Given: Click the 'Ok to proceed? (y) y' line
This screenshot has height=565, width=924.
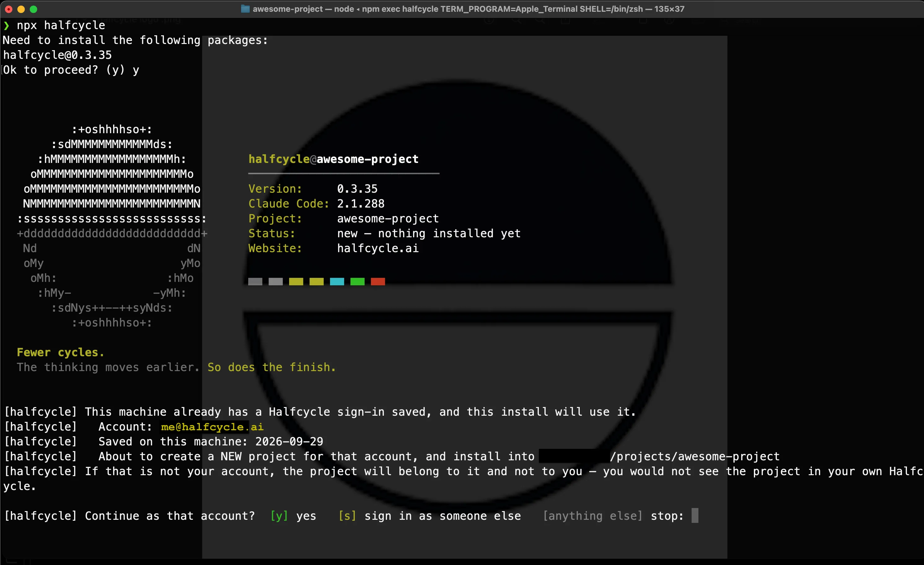Looking at the screenshot, I should click(x=71, y=70).
